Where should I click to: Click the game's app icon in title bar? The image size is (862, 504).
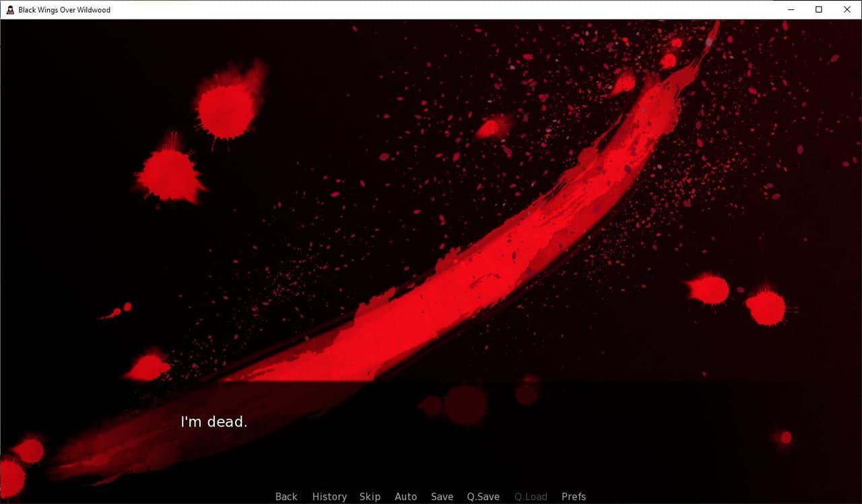pyautogui.click(x=9, y=9)
